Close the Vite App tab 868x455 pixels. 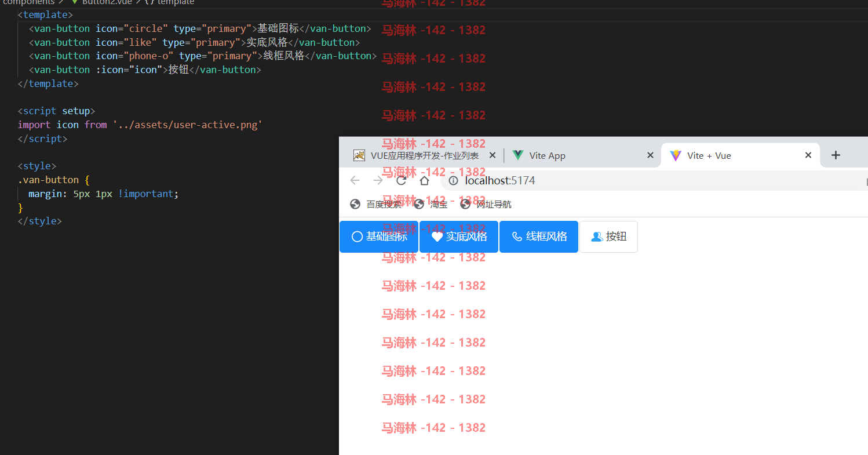[x=650, y=155]
